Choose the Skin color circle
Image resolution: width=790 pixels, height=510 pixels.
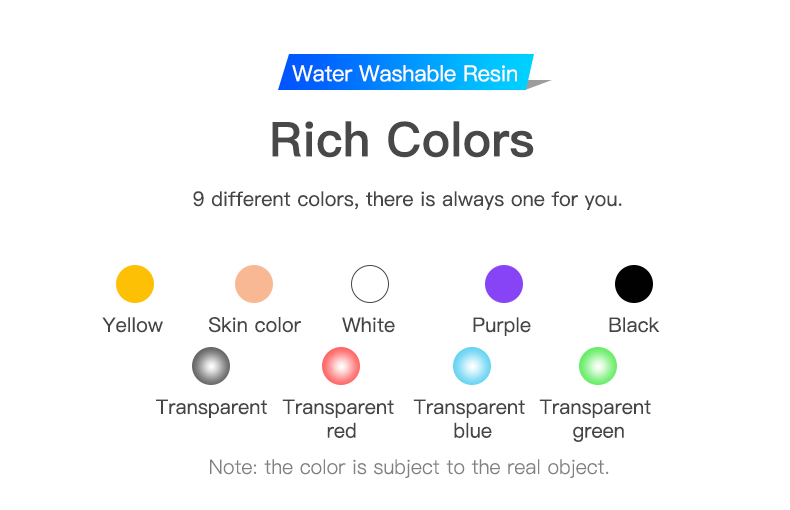254,284
